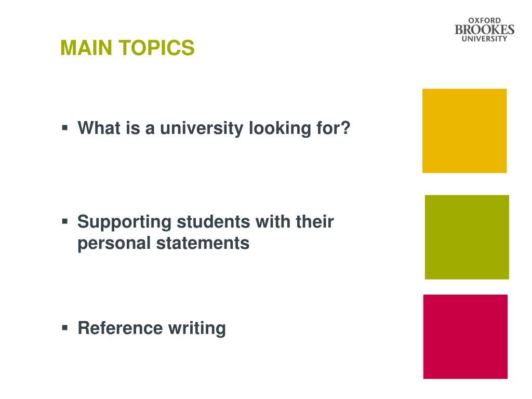Click the Oxford Brookes University logo
The image size is (532, 399).
[x=485, y=30]
